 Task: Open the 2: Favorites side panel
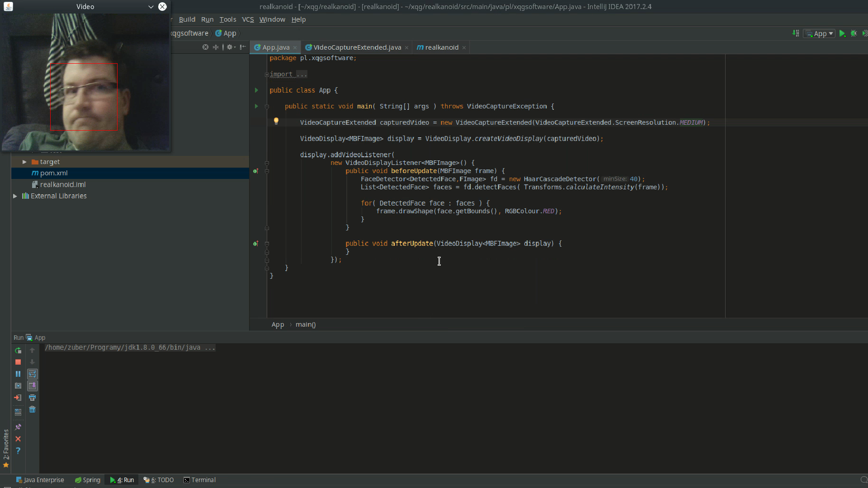[x=6, y=448]
